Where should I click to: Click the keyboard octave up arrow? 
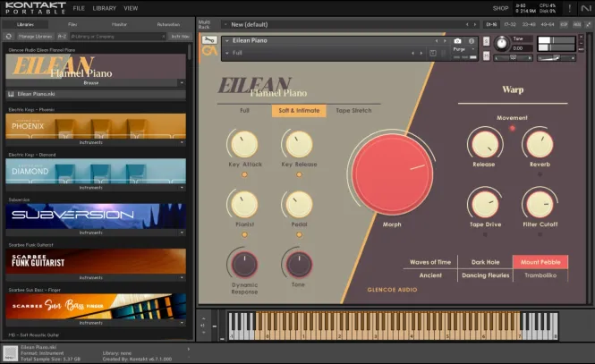point(203,318)
